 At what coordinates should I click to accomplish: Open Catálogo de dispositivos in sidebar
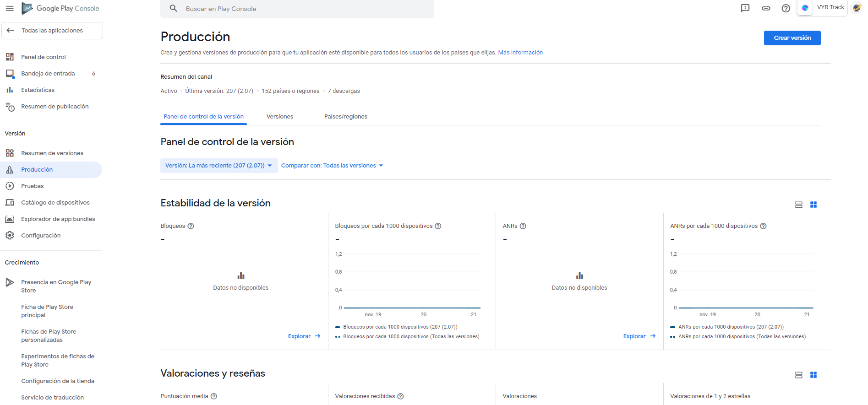tap(55, 203)
